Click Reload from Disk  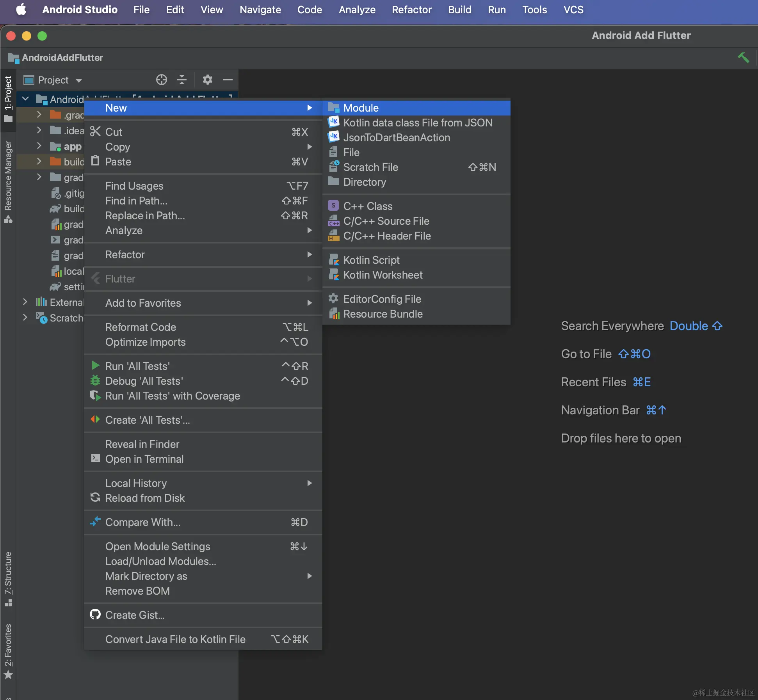(145, 498)
